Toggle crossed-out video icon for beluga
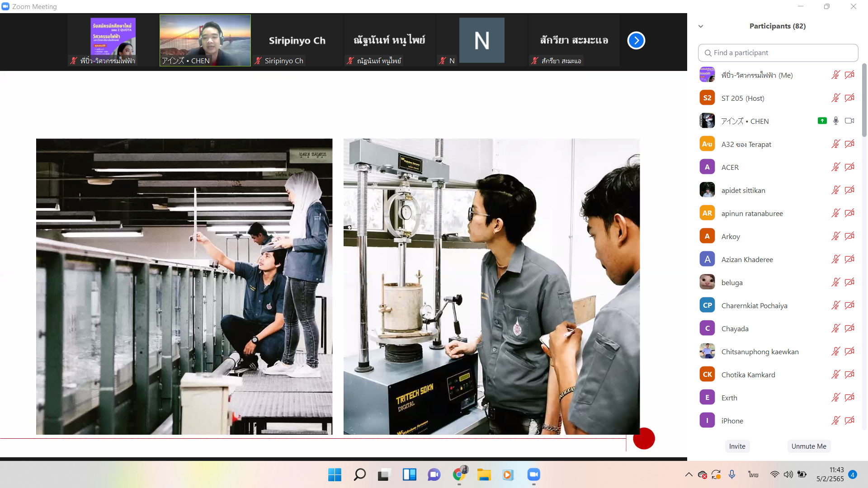The image size is (868, 488). (x=849, y=282)
